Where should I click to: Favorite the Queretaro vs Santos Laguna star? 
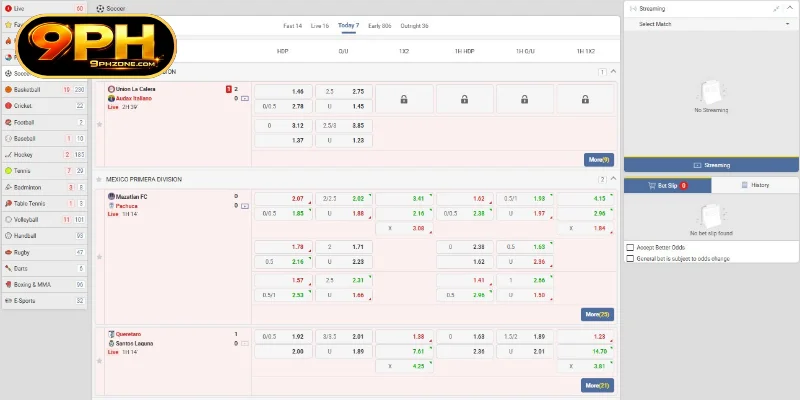pyautogui.click(x=99, y=361)
